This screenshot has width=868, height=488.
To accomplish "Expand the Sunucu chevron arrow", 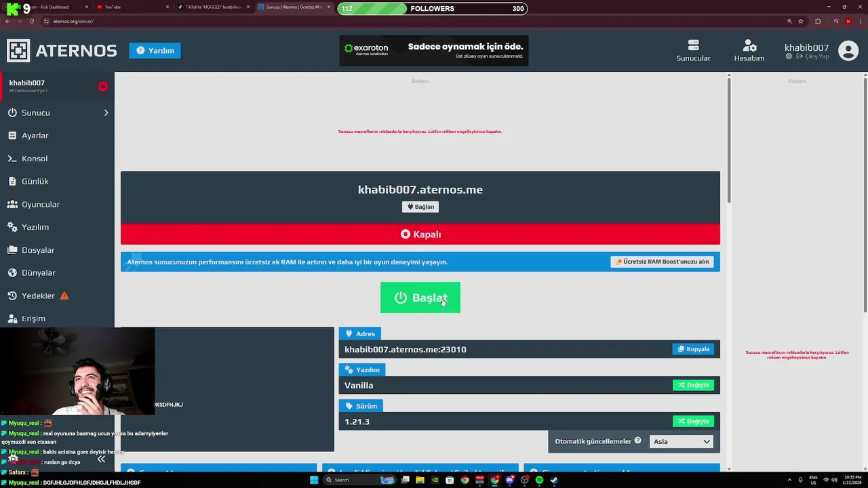I will pos(106,113).
